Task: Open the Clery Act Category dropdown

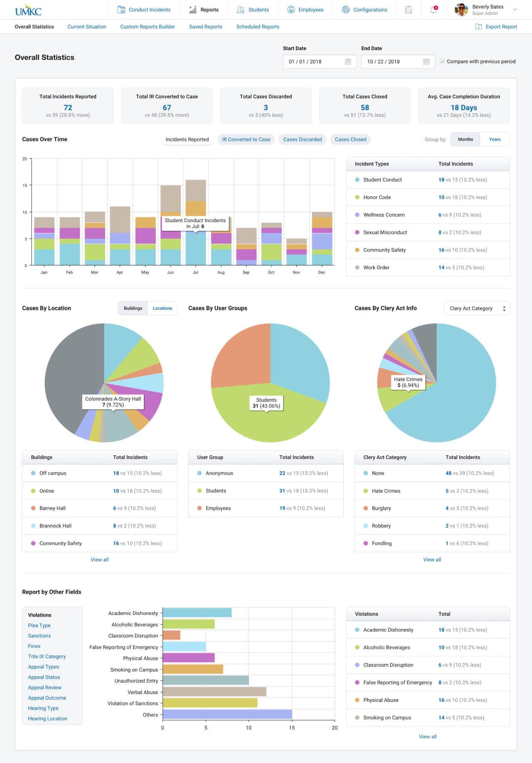Action: pyautogui.click(x=477, y=309)
